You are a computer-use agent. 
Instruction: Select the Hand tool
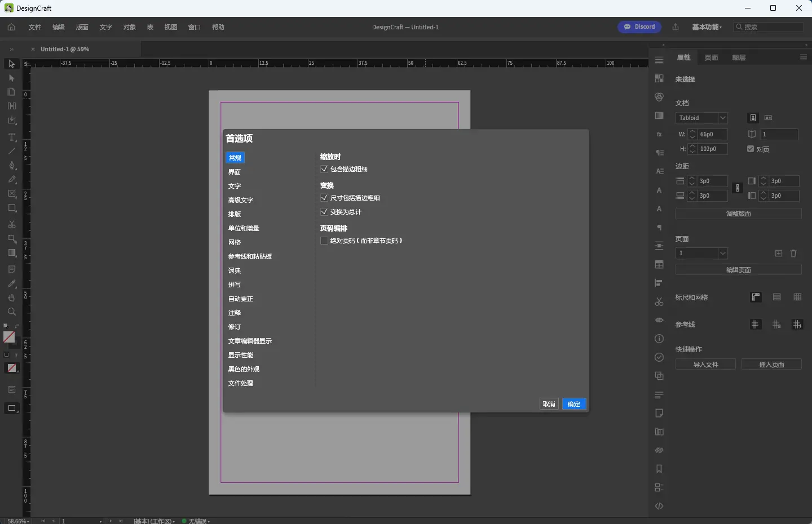(x=11, y=297)
